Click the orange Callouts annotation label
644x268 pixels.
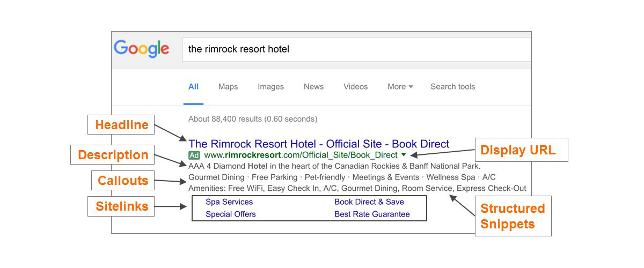123,181
